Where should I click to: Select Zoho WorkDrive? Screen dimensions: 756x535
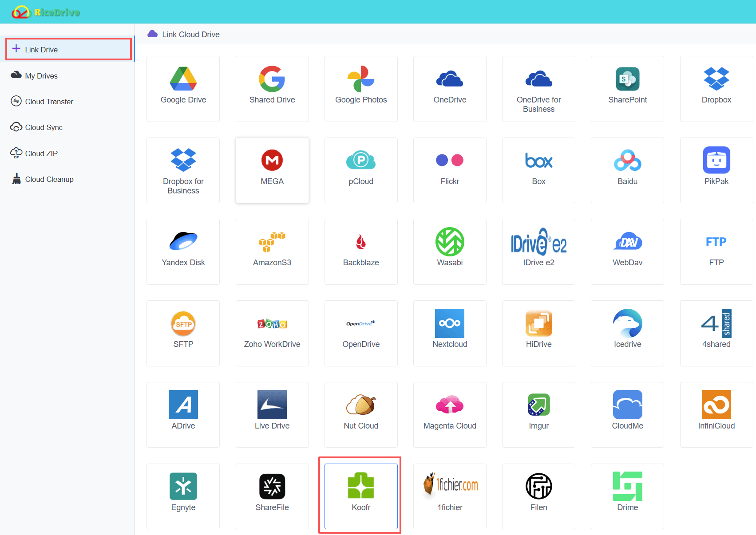tap(272, 333)
